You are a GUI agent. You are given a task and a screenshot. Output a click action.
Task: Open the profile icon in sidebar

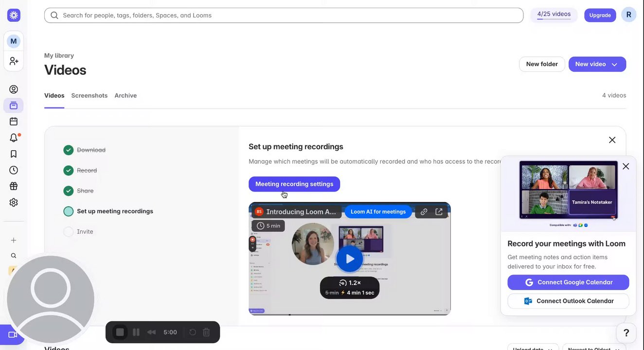tap(14, 89)
